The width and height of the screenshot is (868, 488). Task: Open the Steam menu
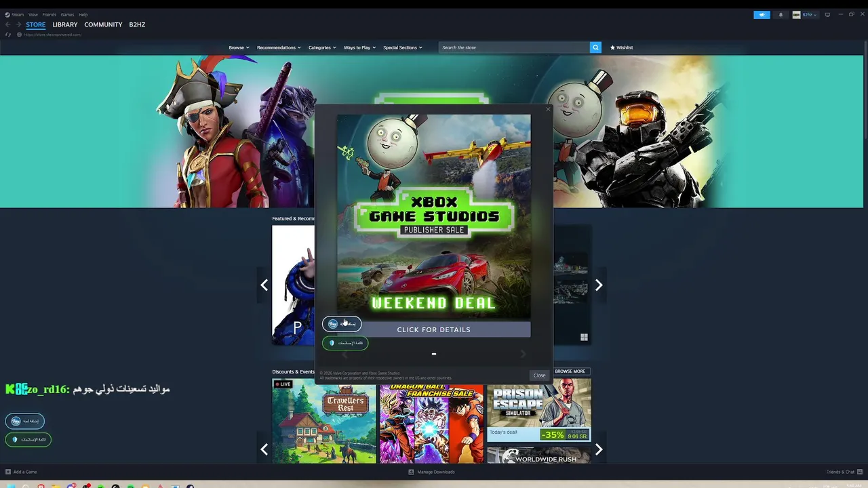click(x=18, y=14)
